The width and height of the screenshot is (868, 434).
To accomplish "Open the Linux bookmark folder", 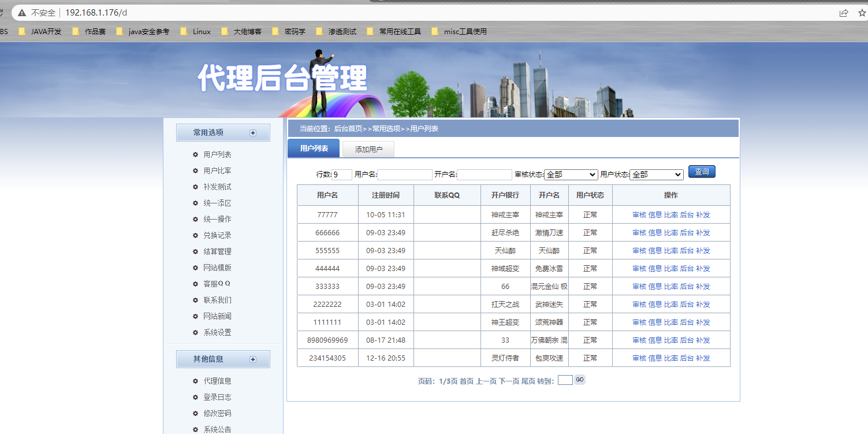I will pyautogui.click(x=196, y=32).
